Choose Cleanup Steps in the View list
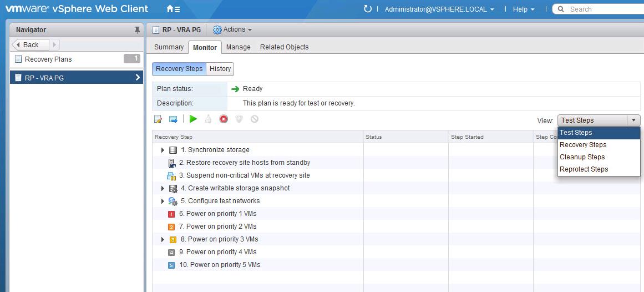Viewport: 644px width, 292px height. 599,157
